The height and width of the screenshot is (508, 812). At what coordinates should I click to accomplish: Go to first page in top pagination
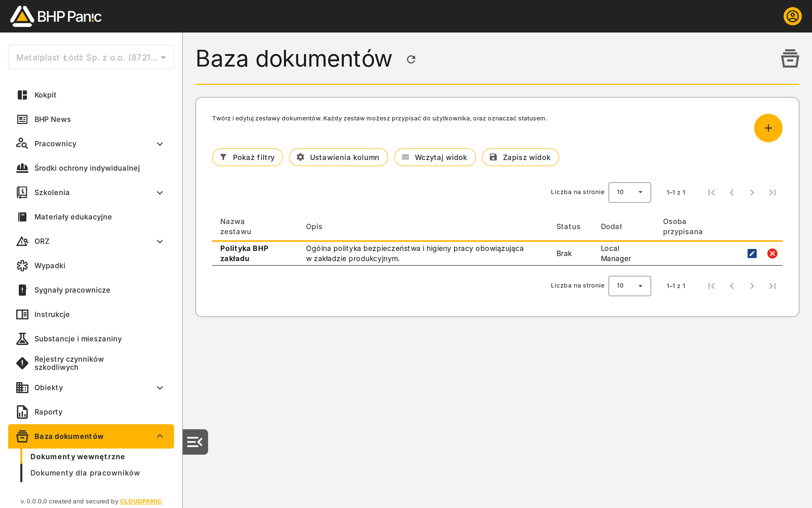point(711,193)
